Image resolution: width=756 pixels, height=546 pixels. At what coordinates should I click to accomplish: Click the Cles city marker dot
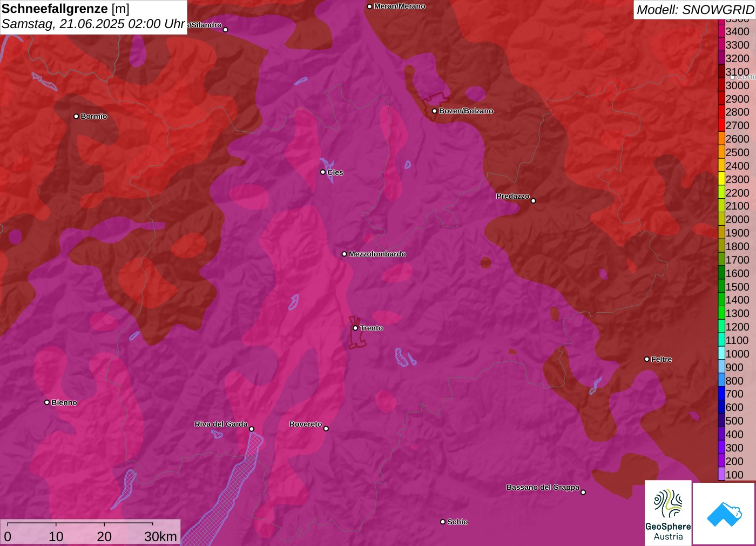(323, 172)
